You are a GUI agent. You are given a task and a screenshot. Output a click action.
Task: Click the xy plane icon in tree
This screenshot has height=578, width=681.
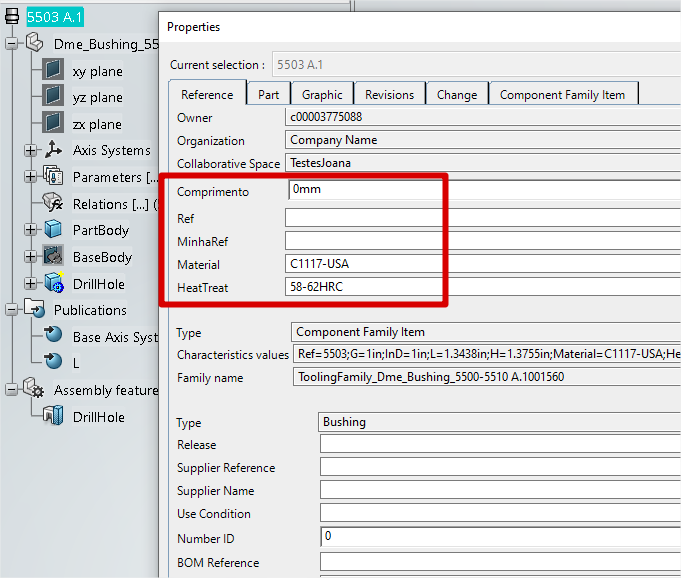click(53, 71)
